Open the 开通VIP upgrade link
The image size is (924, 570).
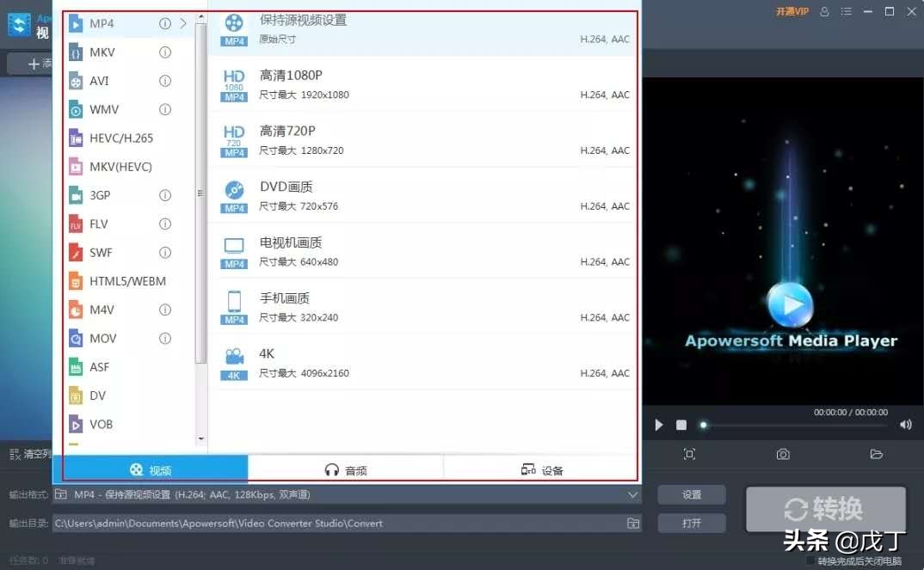pyautogui.click(x=791, y=13)
